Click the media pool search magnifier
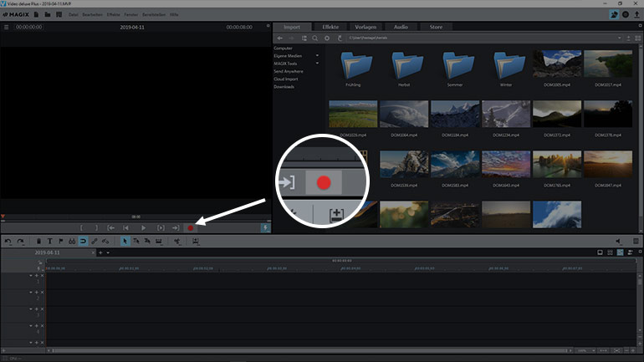Viewport: 644px width, 362px height. (315, 38)
